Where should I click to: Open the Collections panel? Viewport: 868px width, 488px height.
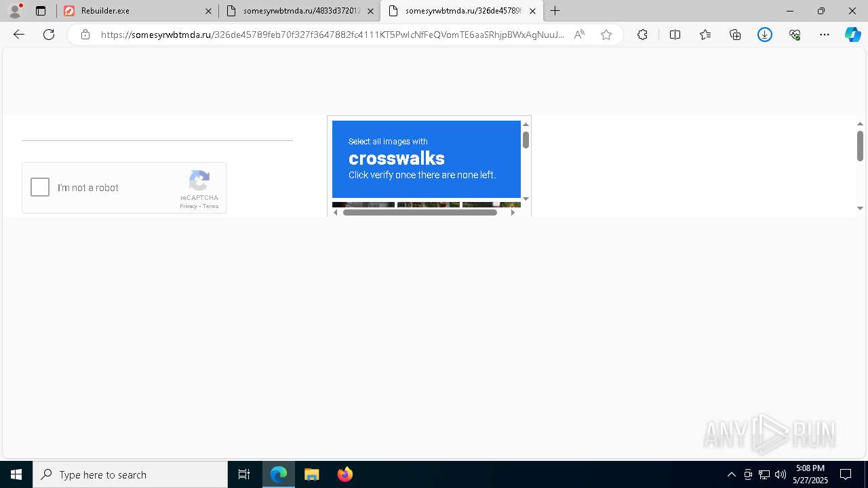pos(735,35)
